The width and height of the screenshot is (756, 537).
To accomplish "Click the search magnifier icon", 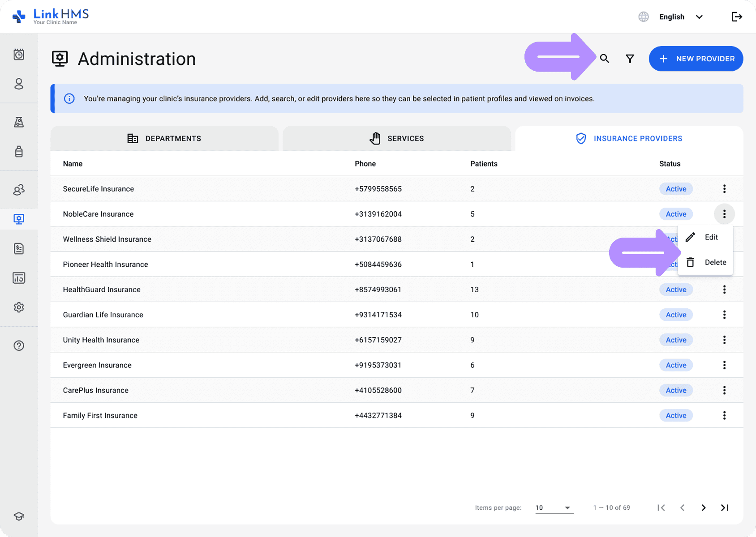I will (x=604, y=59).
